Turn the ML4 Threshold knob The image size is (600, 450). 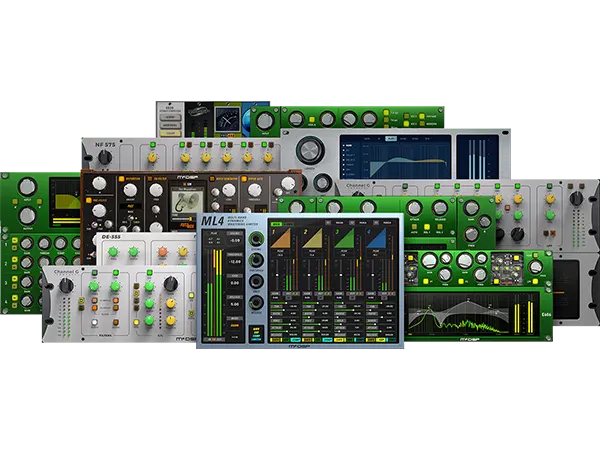256,261
